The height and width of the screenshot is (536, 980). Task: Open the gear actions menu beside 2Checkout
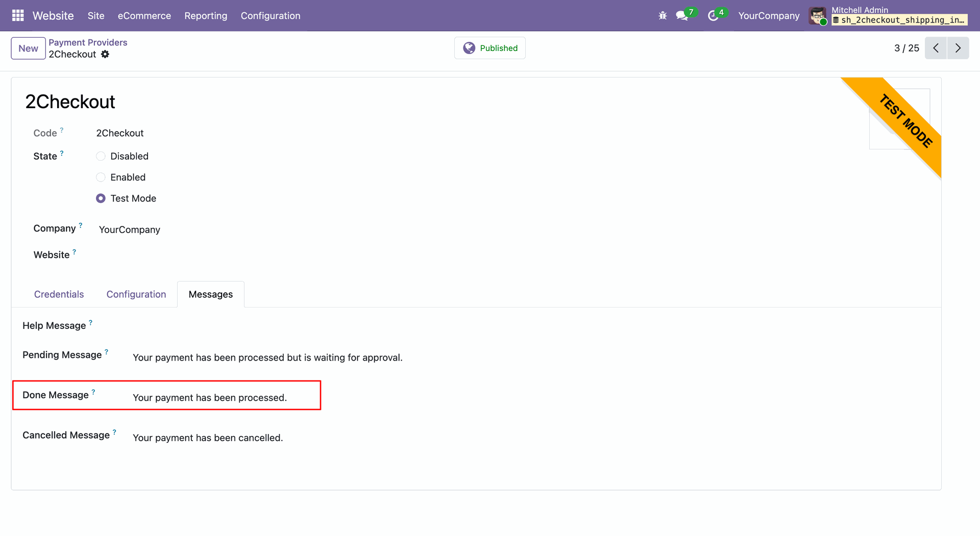pyautogui.click(x=105, y=54)
